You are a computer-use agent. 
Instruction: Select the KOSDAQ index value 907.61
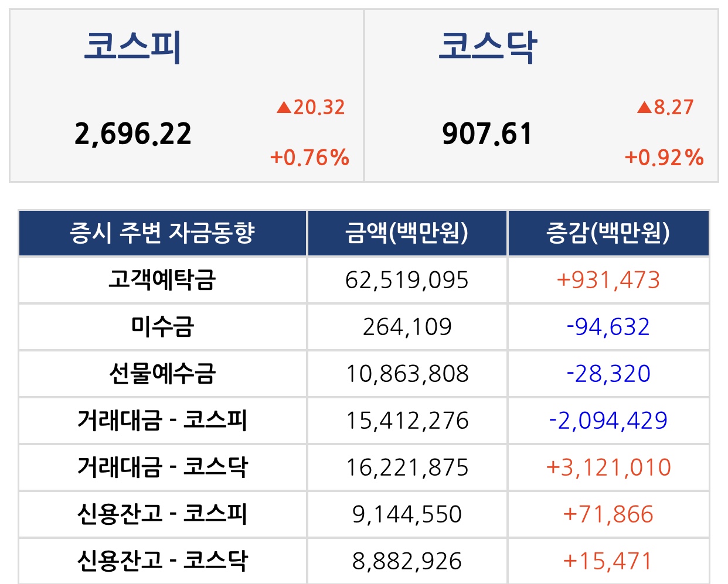487,134
